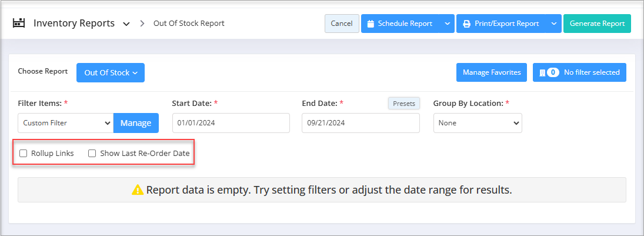Click the printer icon on Print/Export Report
Screen dimensions: 644x236
466,24
